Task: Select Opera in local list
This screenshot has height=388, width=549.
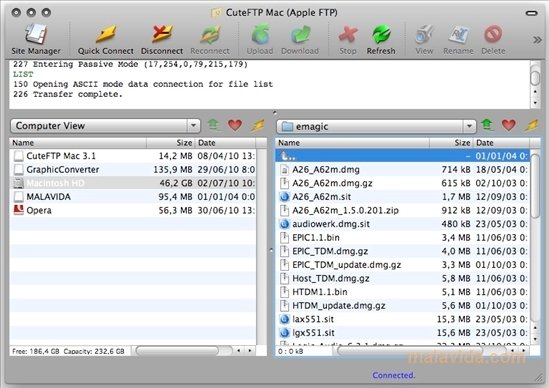Action: click(x=133, y=210)
